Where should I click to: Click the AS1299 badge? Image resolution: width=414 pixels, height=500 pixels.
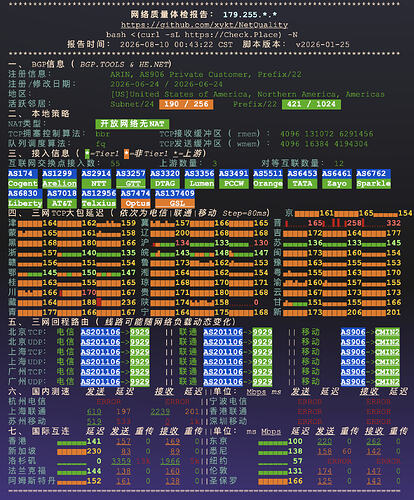pos(60,173)
